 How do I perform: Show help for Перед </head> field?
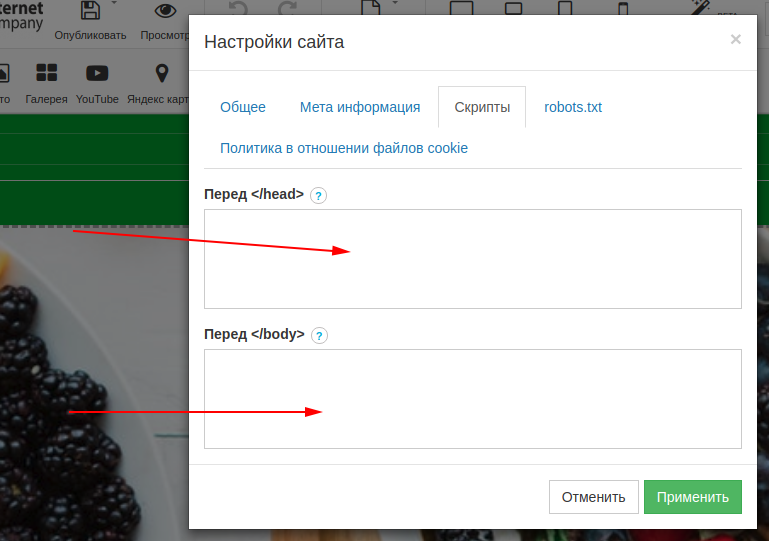click(x=318, y=195)
